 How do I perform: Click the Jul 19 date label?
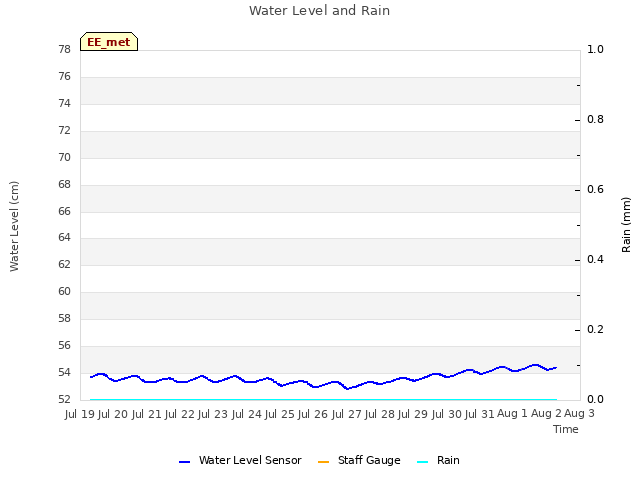pyautogui.click(x=80, y=414)
